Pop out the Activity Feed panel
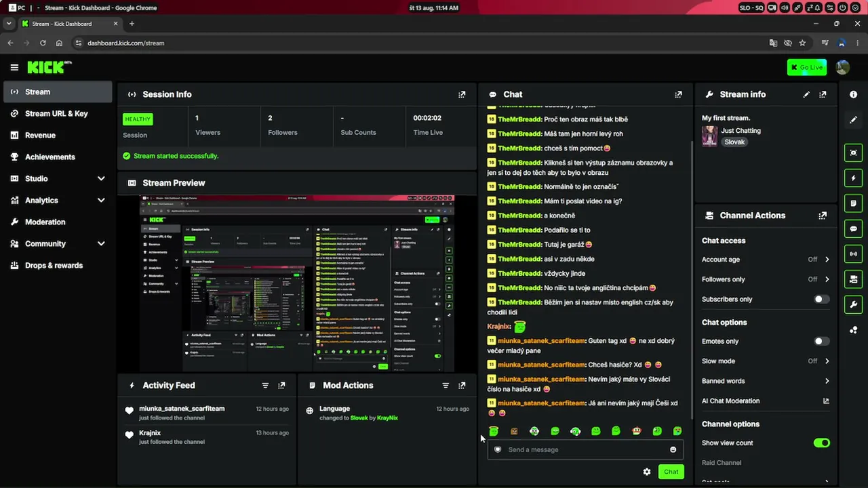Screen dimensions: 868x488 [x=281, y=385]
